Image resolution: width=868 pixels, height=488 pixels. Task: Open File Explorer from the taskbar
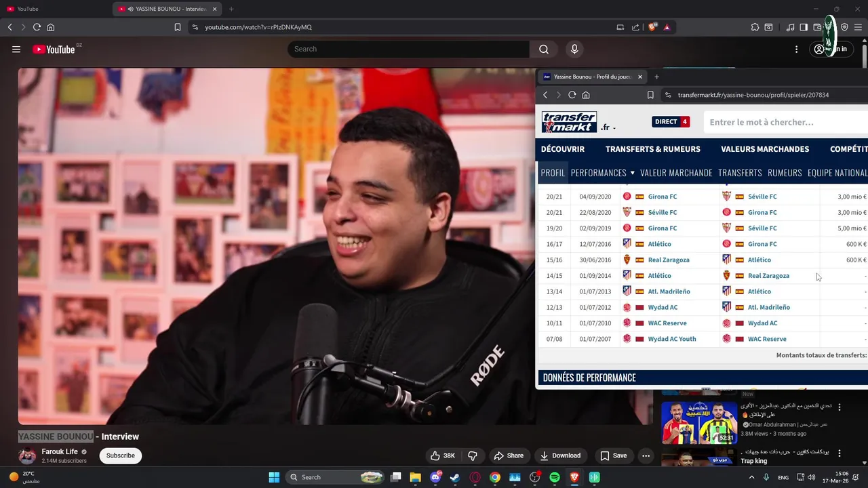point(415,477)
